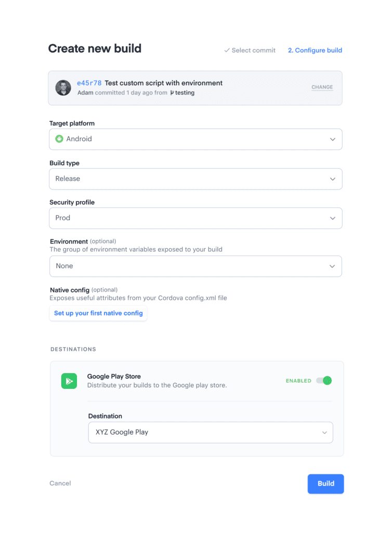Set up your first native config
The image size is (392, 533).
[x=98, y=313]
